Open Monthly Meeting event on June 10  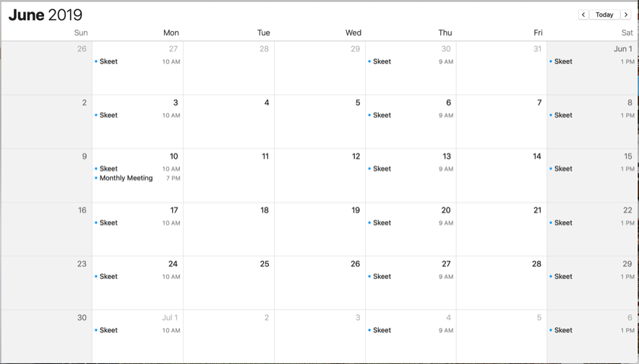[x=138, y=178]
